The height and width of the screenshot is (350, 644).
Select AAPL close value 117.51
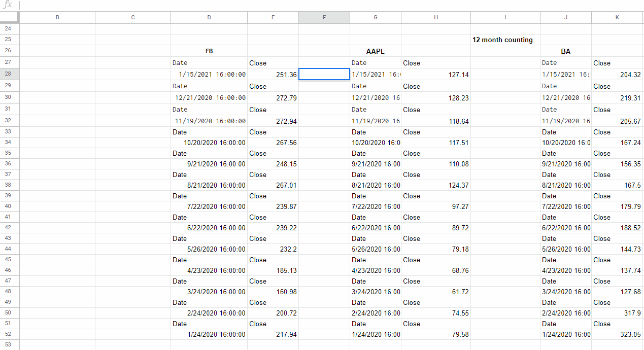[436, 143]
